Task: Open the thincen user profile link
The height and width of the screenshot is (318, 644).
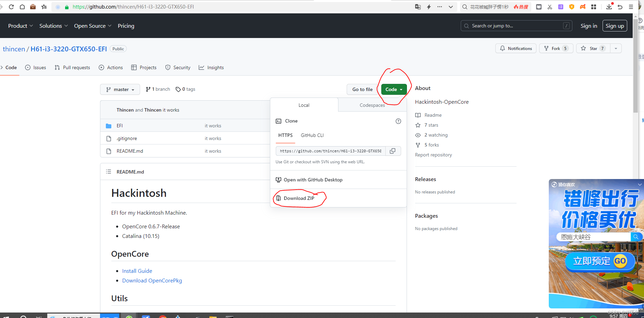Action: pos(14,49)
